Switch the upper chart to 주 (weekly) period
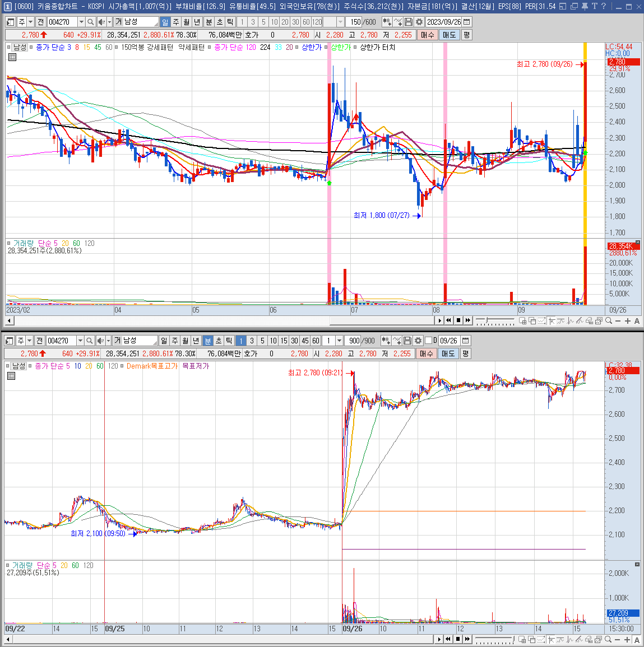 [x=176, y=22]
